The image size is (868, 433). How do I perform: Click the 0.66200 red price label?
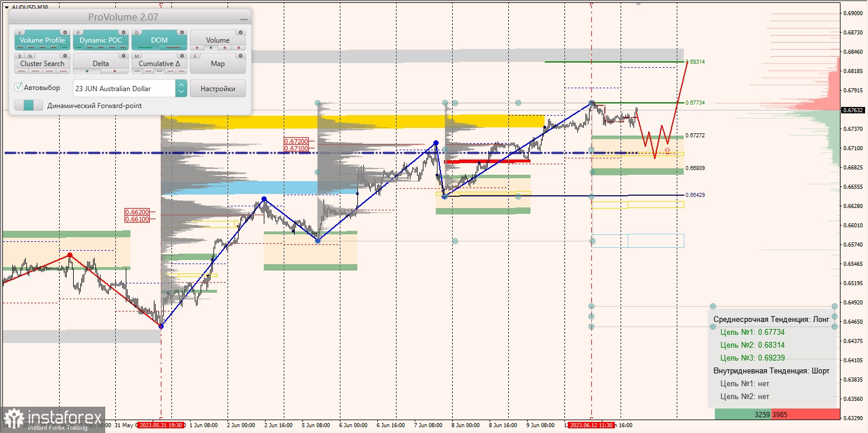click(137, 212)
